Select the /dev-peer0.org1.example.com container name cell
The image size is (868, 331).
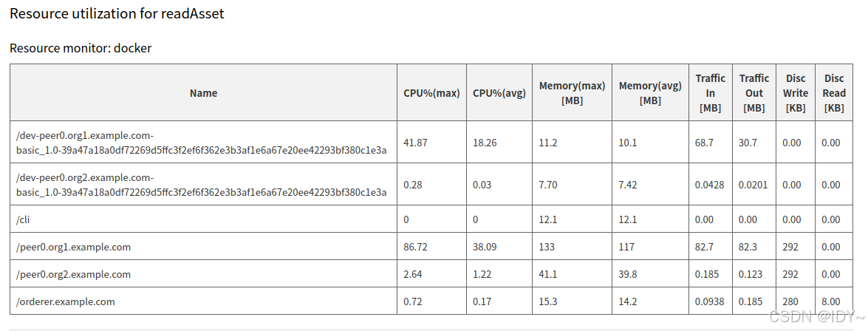point(202,143)
